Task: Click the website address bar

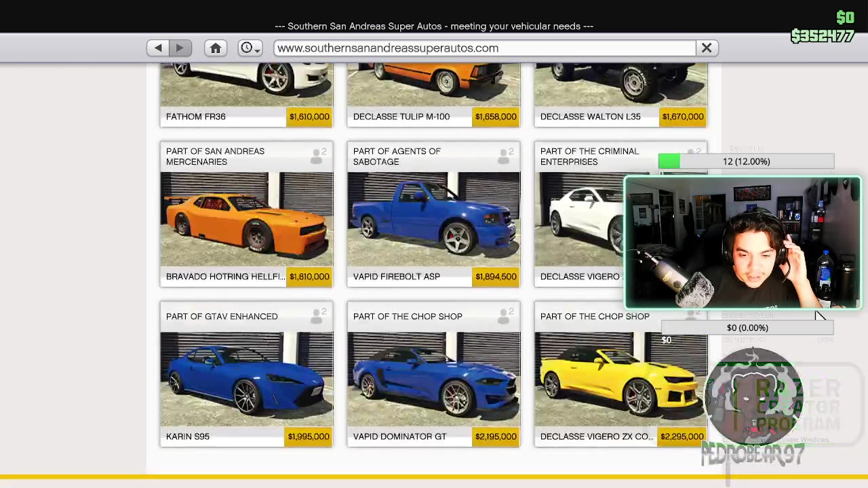Action: [485, 48]
